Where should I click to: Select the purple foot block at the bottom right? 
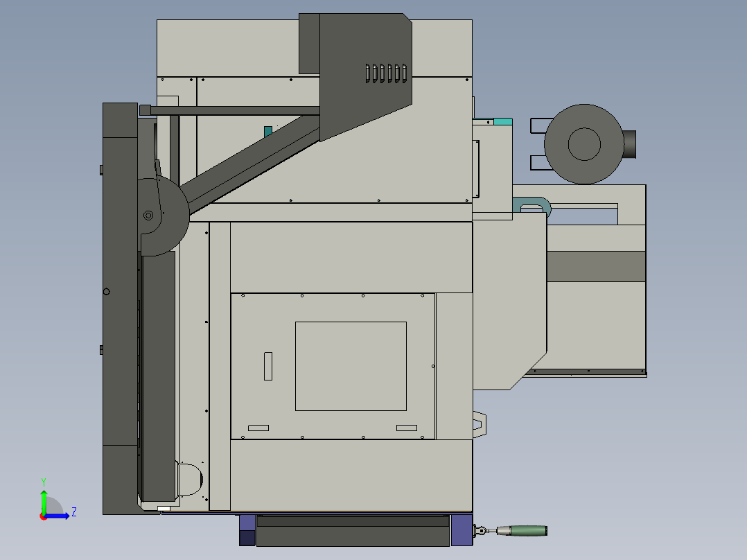(x=462, y=530)
